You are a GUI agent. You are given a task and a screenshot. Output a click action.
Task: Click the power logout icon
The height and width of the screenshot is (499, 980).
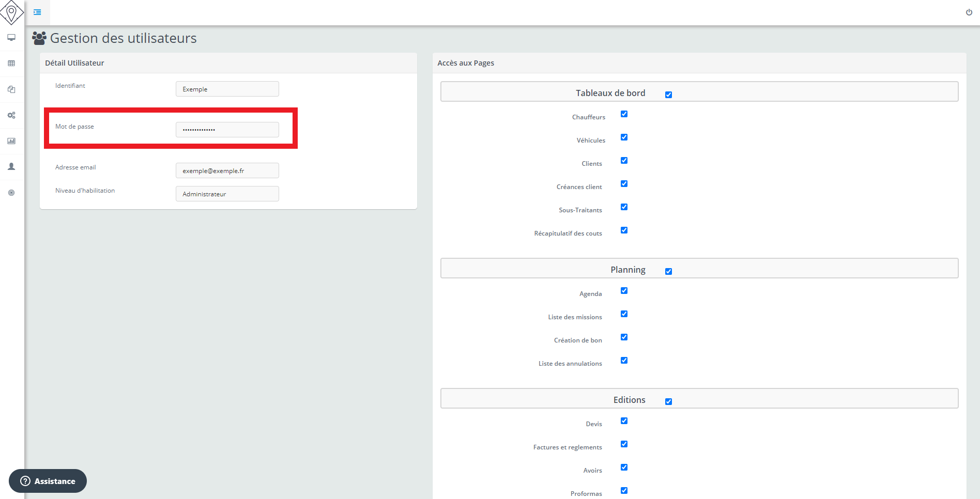coord(969,12)
